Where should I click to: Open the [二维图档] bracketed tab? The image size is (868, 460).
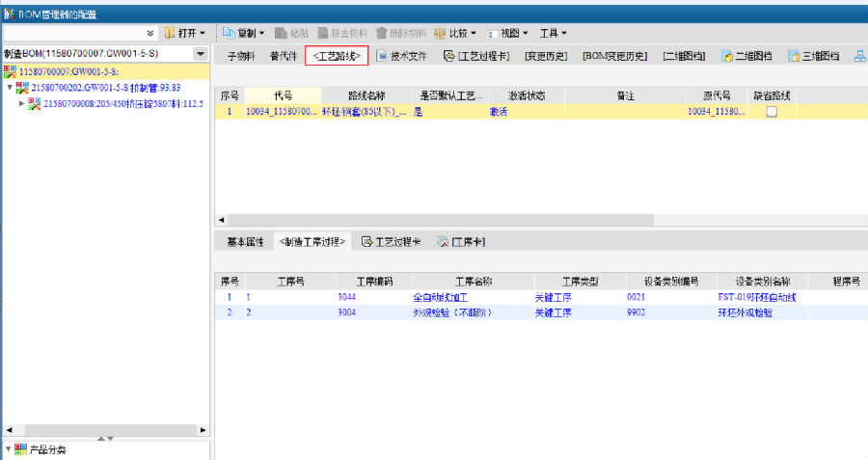684,56
